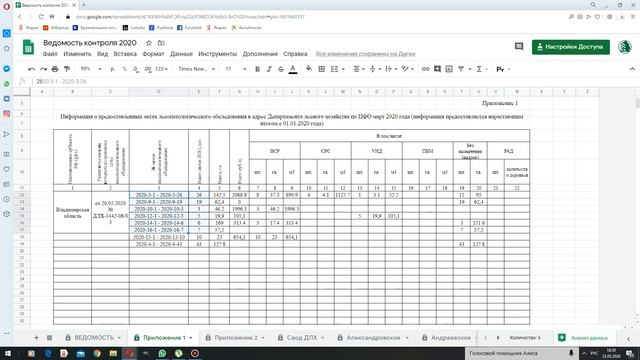Open the functions sigma dropdown
640x360 pixels.
click(x=482, y=69)
